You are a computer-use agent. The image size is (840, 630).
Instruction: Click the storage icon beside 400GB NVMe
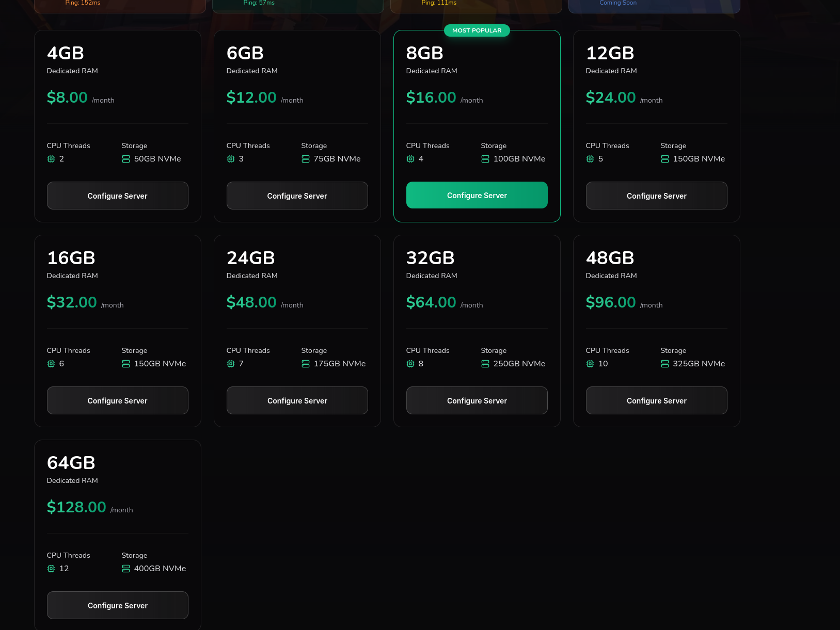[126, 569]
